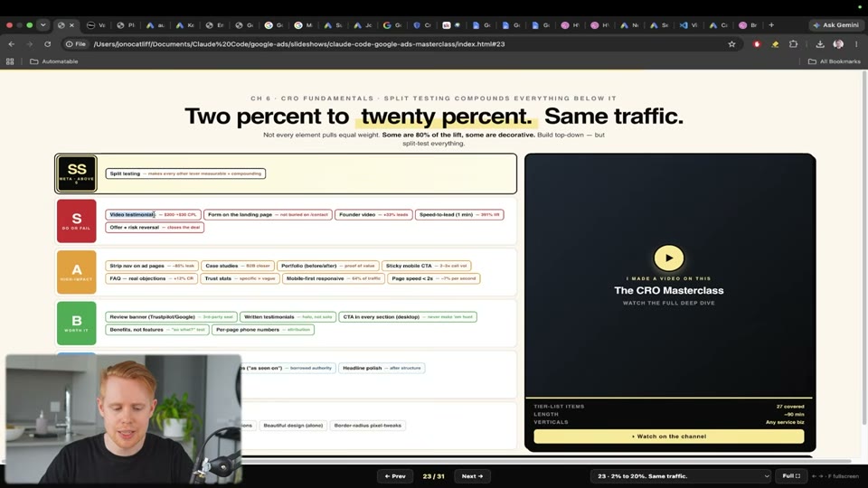Bookmark this page with the star icon
868x488 pixels.
pos(731,44)
